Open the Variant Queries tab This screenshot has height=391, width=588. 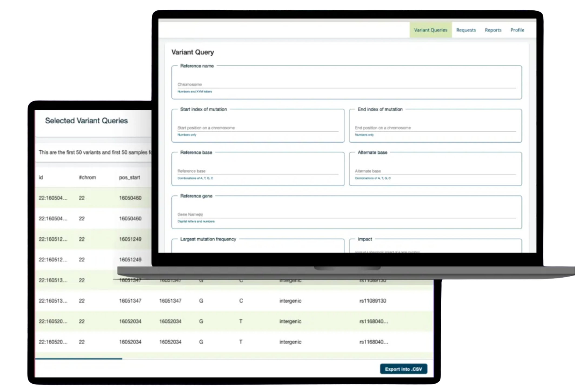pos(430,30)
